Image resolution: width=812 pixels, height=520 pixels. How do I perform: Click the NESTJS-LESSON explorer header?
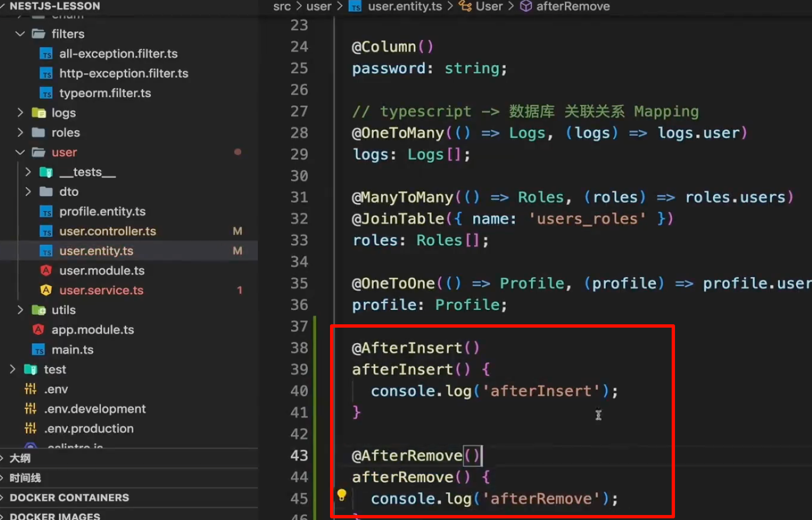coord(55,6)
